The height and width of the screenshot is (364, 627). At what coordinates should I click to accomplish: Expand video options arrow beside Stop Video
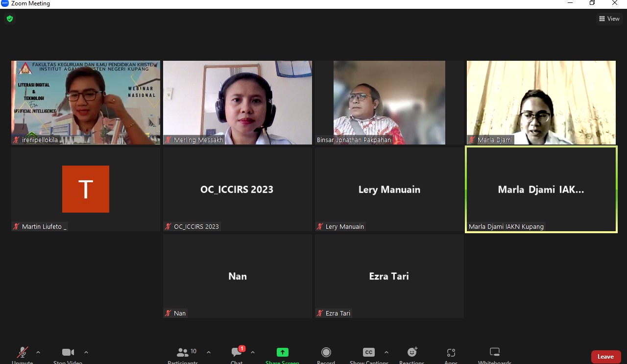tap(86, 352)
